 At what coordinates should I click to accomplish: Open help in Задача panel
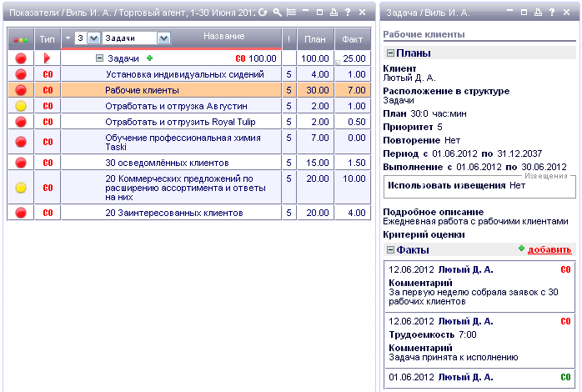[552, 13]
